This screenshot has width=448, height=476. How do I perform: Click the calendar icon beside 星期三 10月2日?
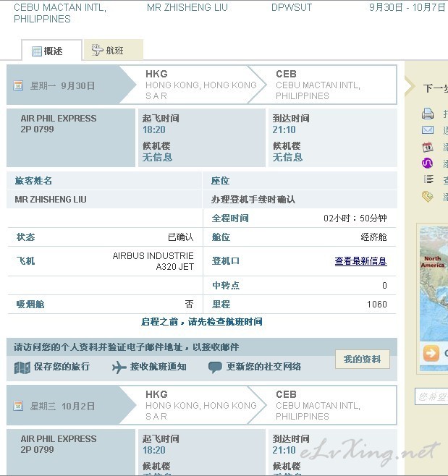click(18, 406)
